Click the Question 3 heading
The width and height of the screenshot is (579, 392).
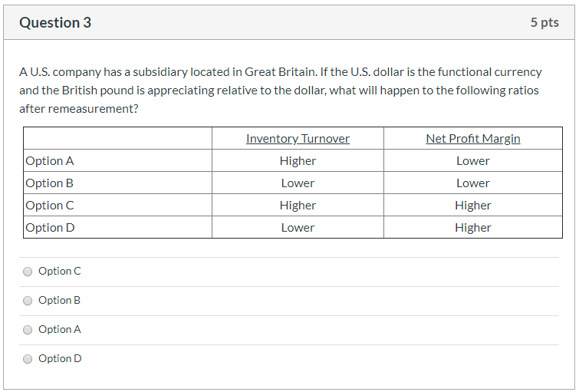[55, 22]
